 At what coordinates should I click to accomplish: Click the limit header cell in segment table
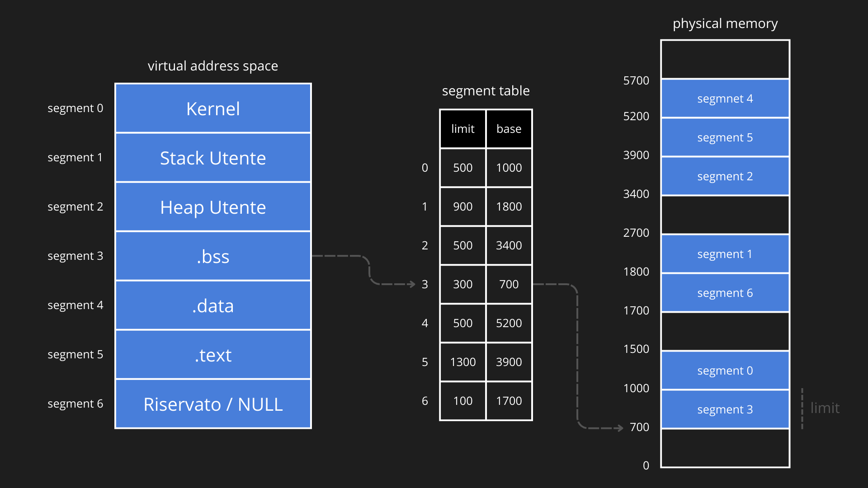tap(462, 129)
